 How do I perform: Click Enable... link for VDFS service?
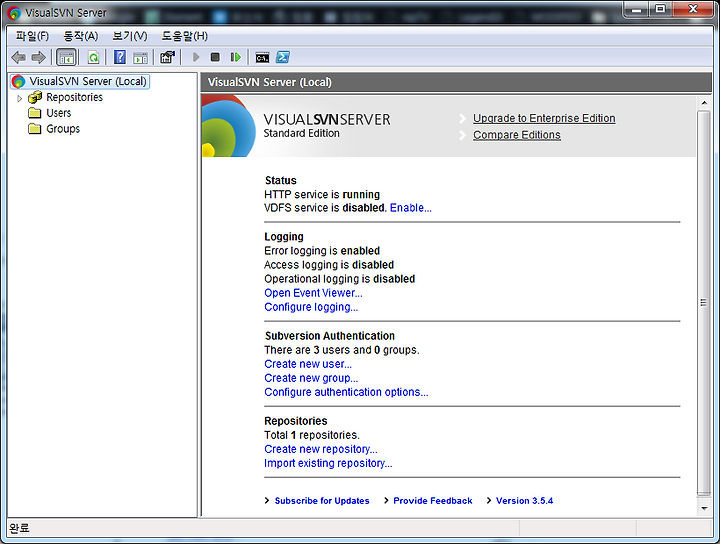[x=411, y=208]
